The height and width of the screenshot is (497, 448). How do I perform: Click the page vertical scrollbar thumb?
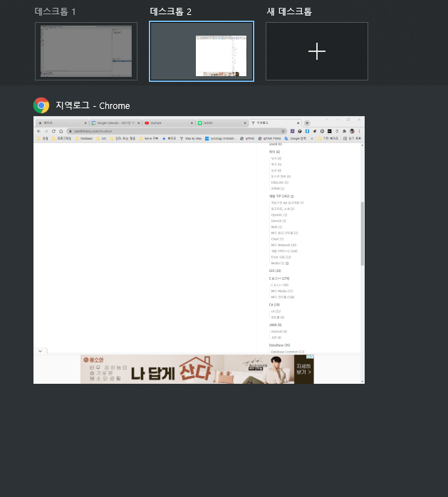(x=362, y=234)
